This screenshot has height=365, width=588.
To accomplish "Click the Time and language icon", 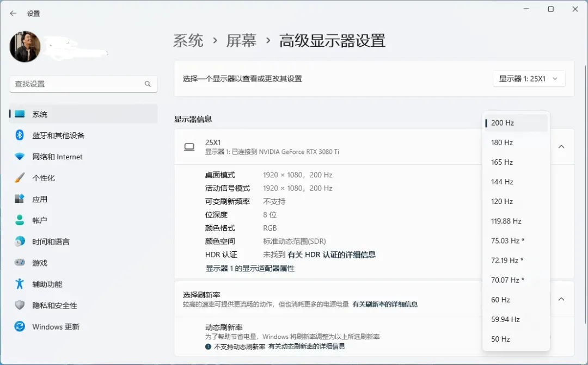I will [x=20, y=242].
